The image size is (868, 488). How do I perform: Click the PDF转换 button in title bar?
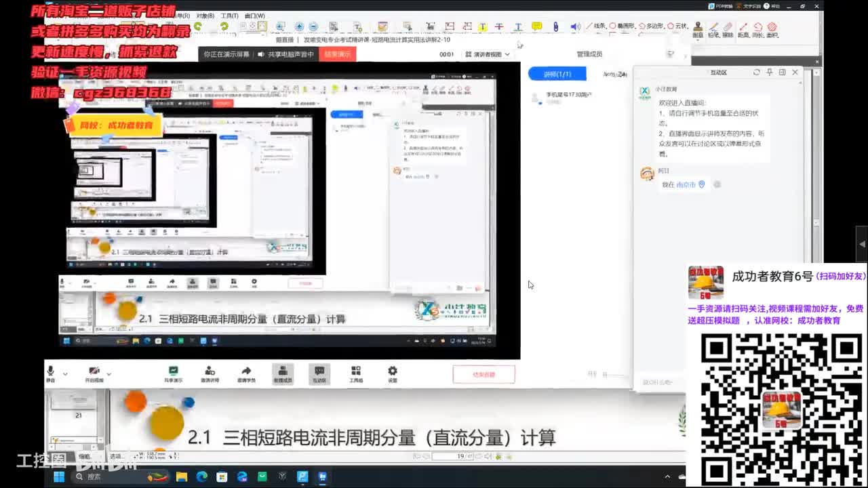(721, 6)
